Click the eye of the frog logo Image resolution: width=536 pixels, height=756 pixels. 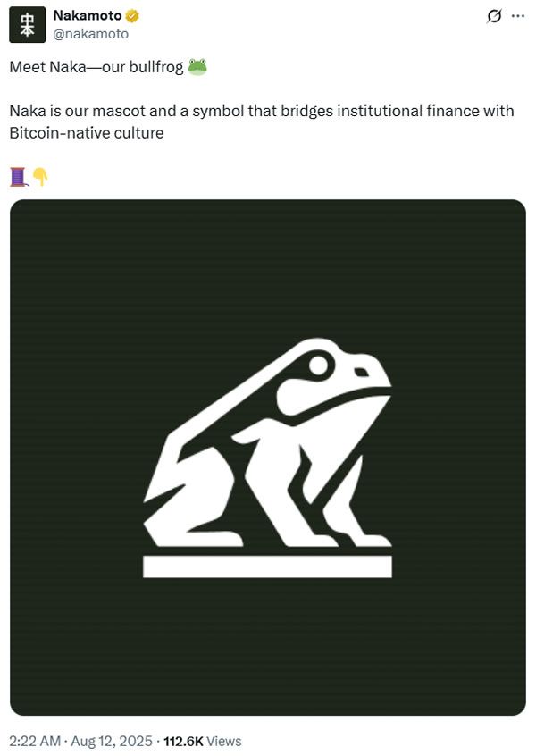(x=317, y=365)
